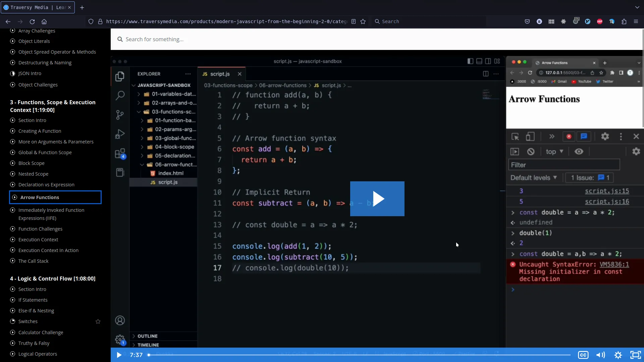
Task: Go to browser home page
Action: click(44, 21)
